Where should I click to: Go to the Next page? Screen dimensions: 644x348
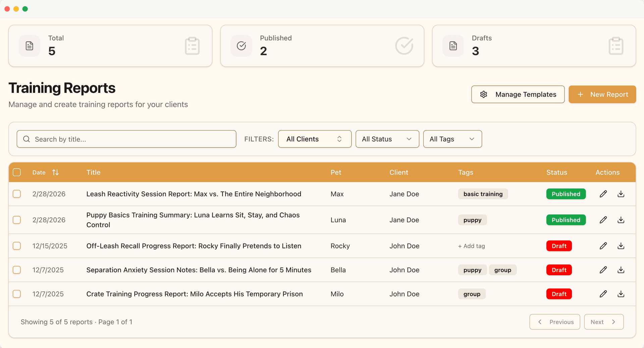point(603,322)
